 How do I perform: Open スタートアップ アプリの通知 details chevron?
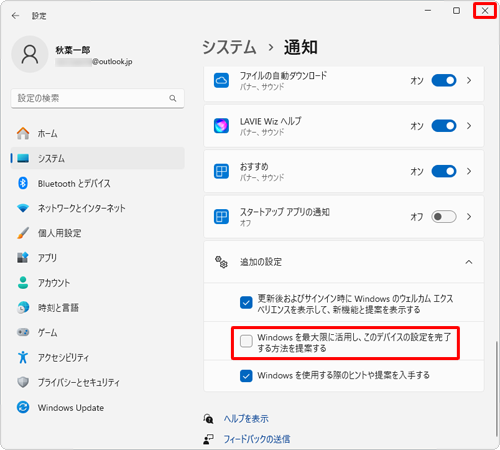point(469,217)
